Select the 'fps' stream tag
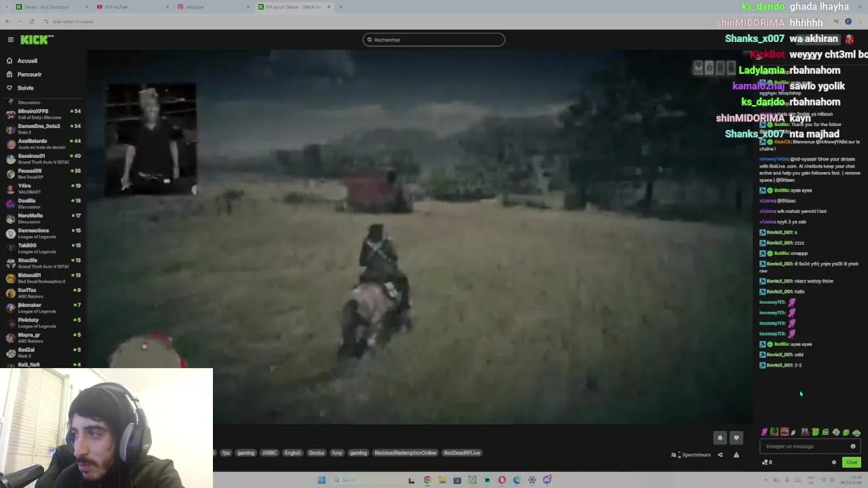 (x=226, y=453)
